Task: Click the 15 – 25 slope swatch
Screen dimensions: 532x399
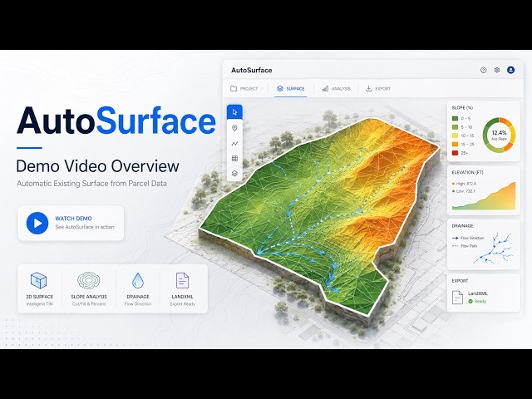Action: 455,144
